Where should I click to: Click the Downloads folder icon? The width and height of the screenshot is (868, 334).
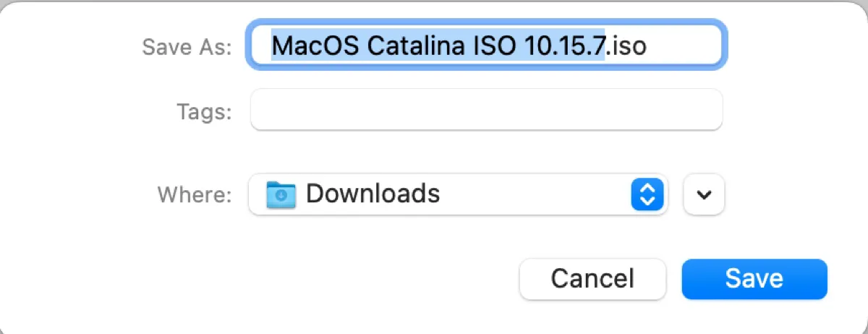tap(281, 194)
